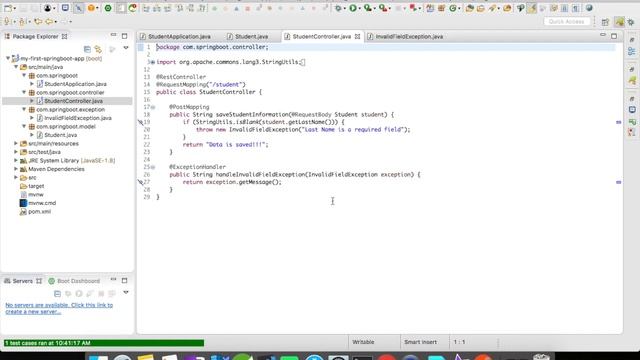Click the Search flashlight toolbar icon
Viewport: 640px width, 360px height.
click(493, 8)
